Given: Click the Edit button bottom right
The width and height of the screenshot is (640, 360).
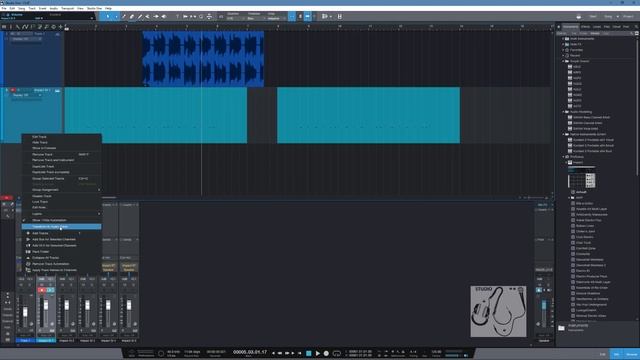Looking at the screenshot, I should click(x=603, y=354).
